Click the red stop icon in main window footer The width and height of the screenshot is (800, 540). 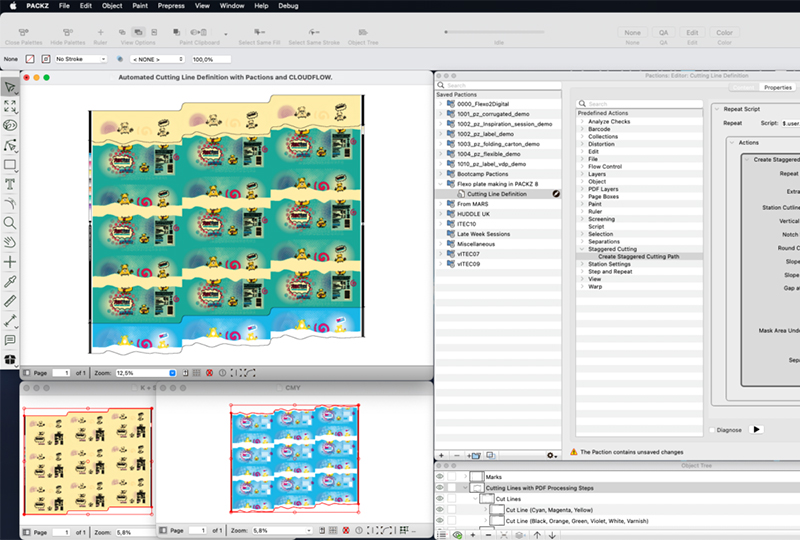pyautogui.click(x=209, y=373)
